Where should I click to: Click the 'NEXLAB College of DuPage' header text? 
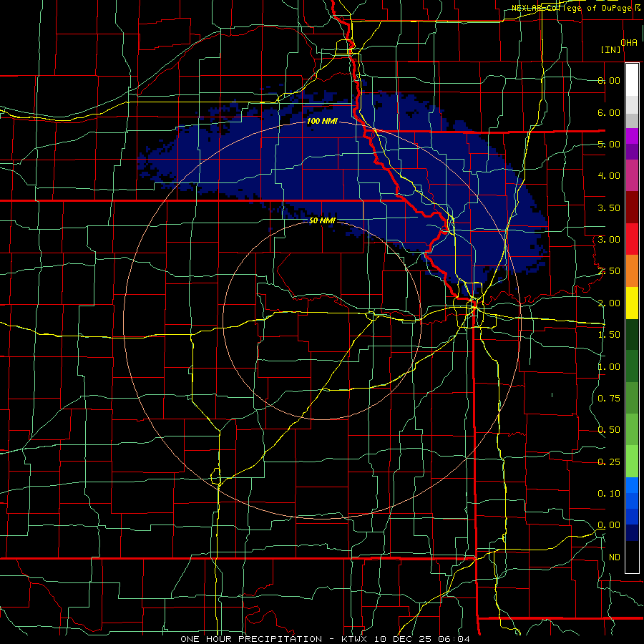[x=572, y=8]
